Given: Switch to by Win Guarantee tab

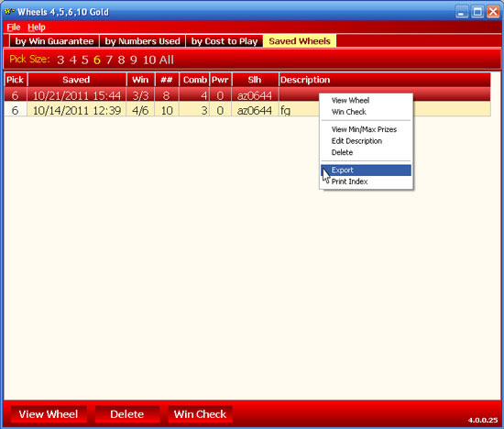Looking at the screenshot, I should point(54,41).
